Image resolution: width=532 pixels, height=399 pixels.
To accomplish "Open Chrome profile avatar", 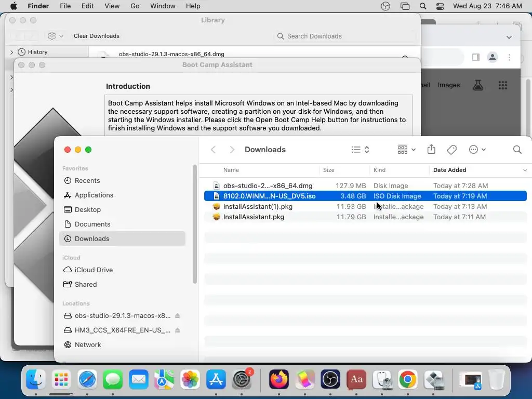I will coord(493,57).
